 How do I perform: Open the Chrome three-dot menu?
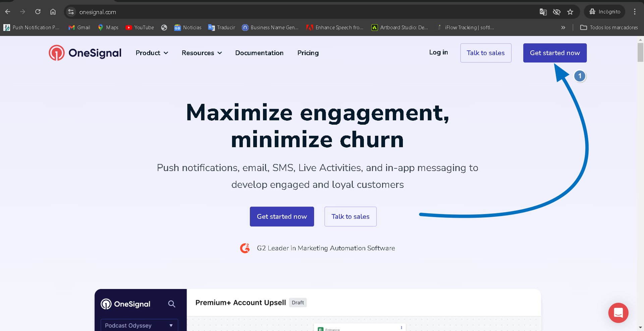tap(635, 12)
